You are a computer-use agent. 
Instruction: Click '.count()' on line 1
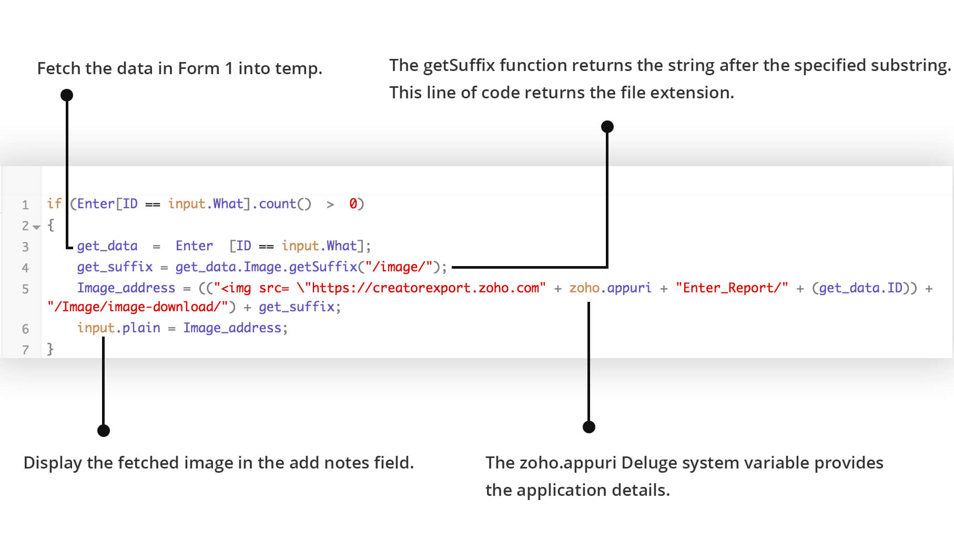pyautogui.click(x=281, y=204)
